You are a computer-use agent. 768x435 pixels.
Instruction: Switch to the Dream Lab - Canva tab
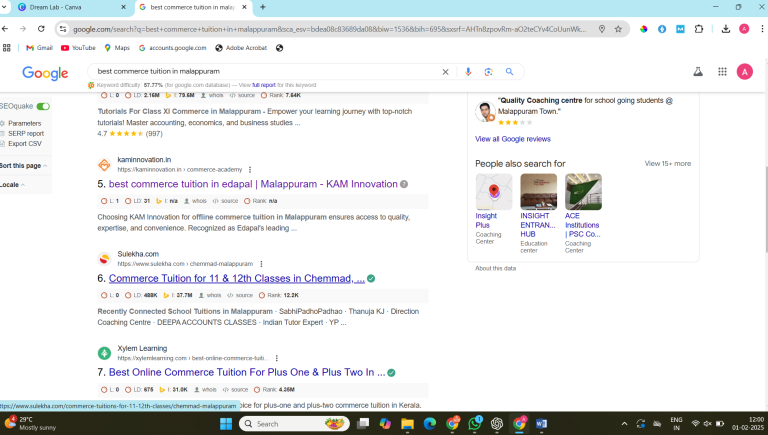pos(69,7)
